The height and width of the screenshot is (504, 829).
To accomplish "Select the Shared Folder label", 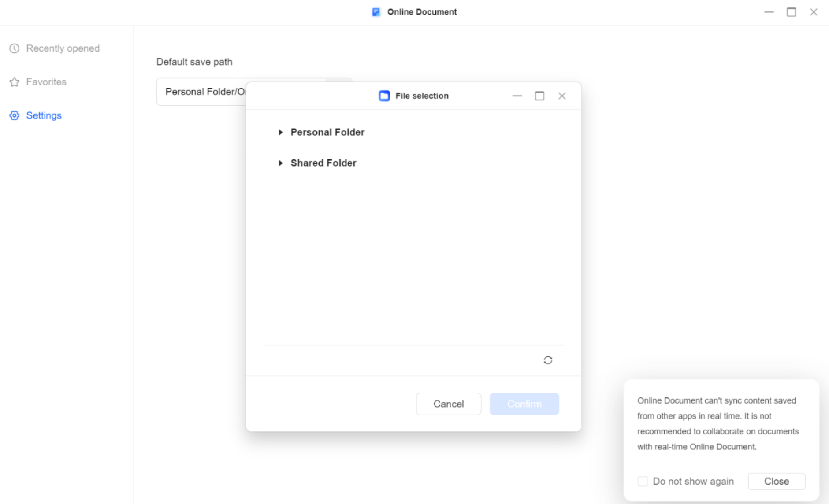I will tap(323, 163).
